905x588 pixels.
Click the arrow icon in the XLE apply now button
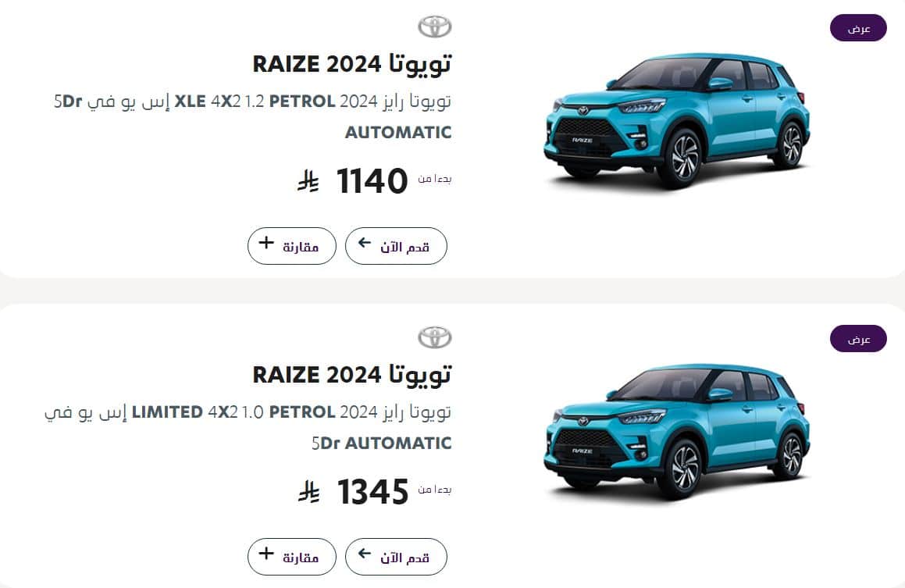364,242
